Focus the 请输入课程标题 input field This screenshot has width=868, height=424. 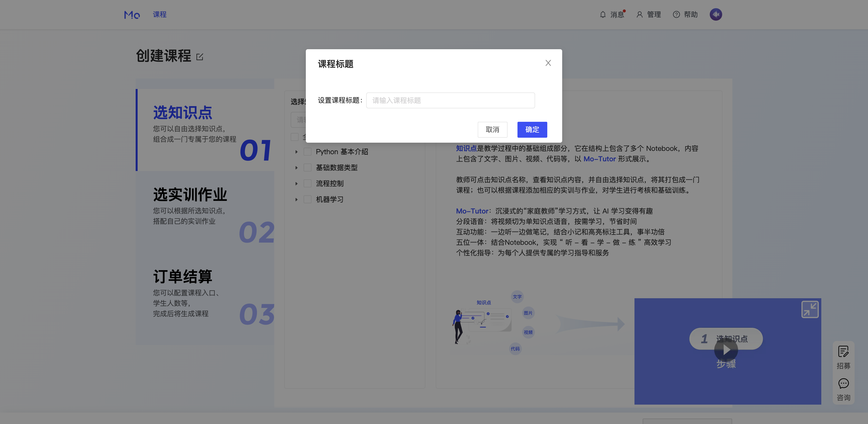(450, 100)
